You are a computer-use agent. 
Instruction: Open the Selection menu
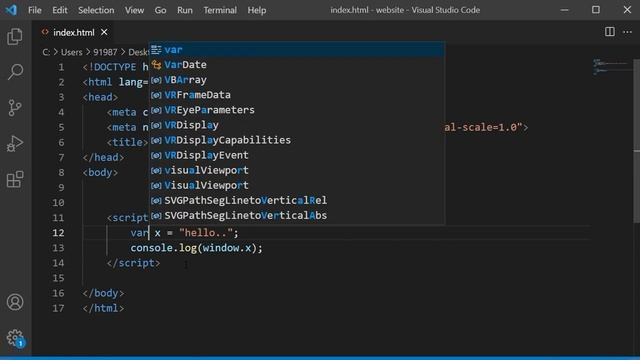[x=96, y=10]
